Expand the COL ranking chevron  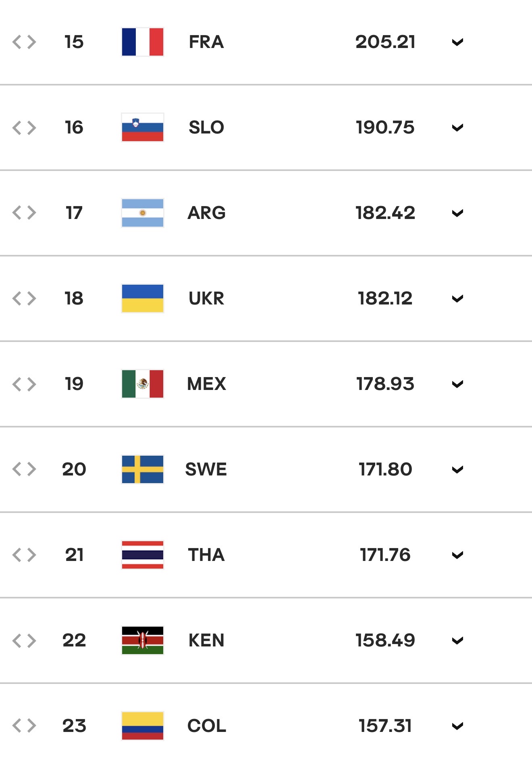coord(457,726)
